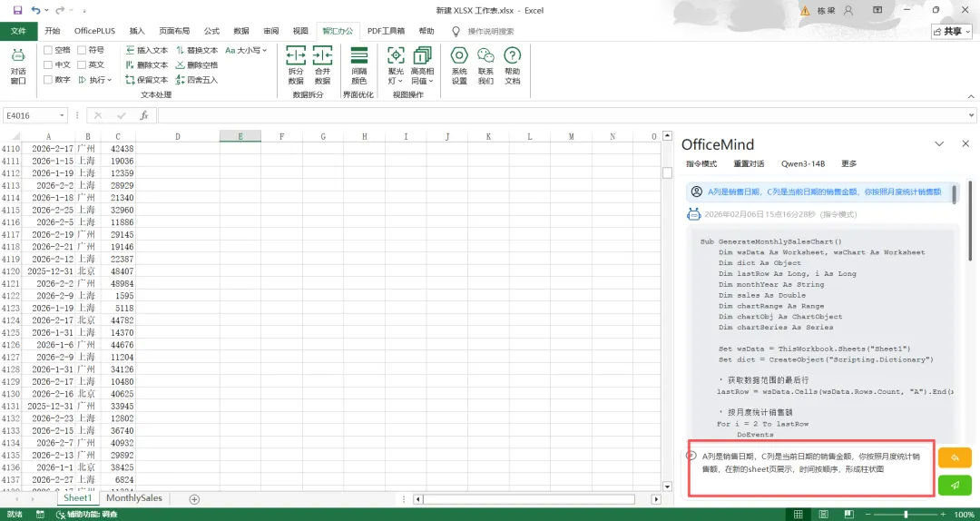This screenshot has width=980, height=521.
Task: Switch to the 开始 Home tab
Action: coord(53,31)
